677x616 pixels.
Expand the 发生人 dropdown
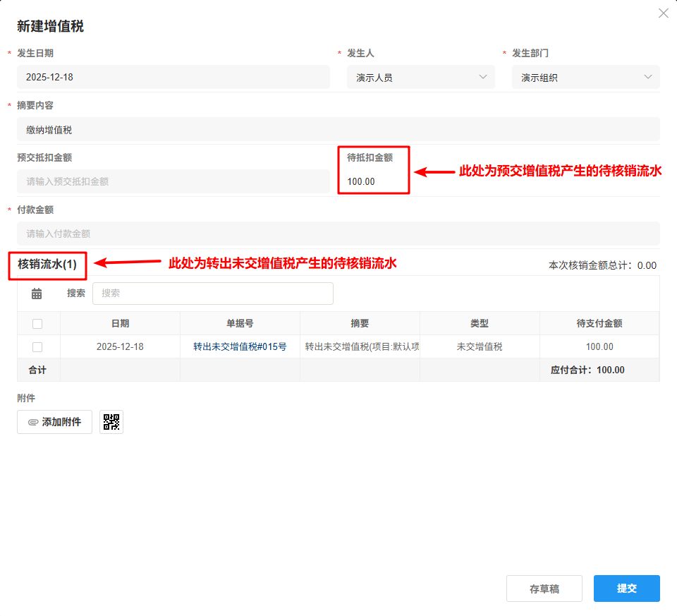420,77
